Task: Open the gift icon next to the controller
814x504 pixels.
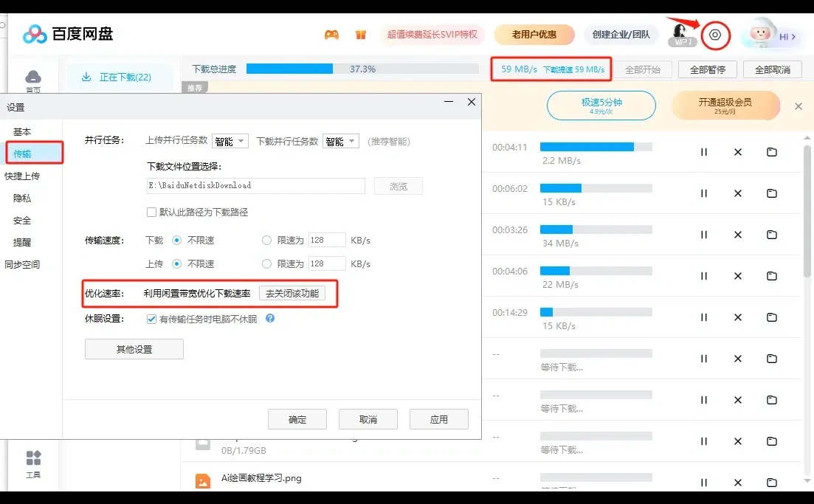Action: [x=361, y=35]
